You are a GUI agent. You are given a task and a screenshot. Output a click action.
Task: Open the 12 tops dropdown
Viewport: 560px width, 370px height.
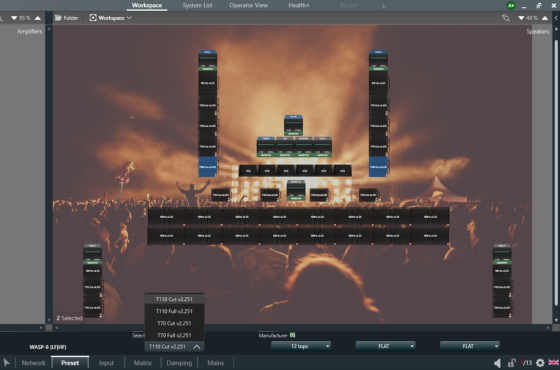coord(301,346)
